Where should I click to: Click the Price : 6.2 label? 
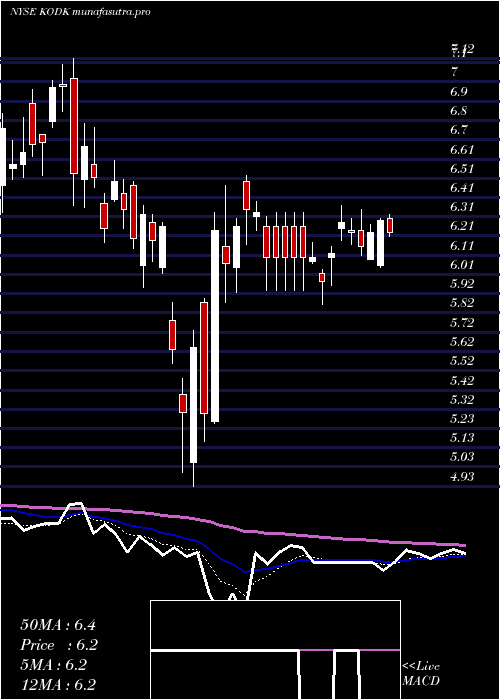coord(59,645)
